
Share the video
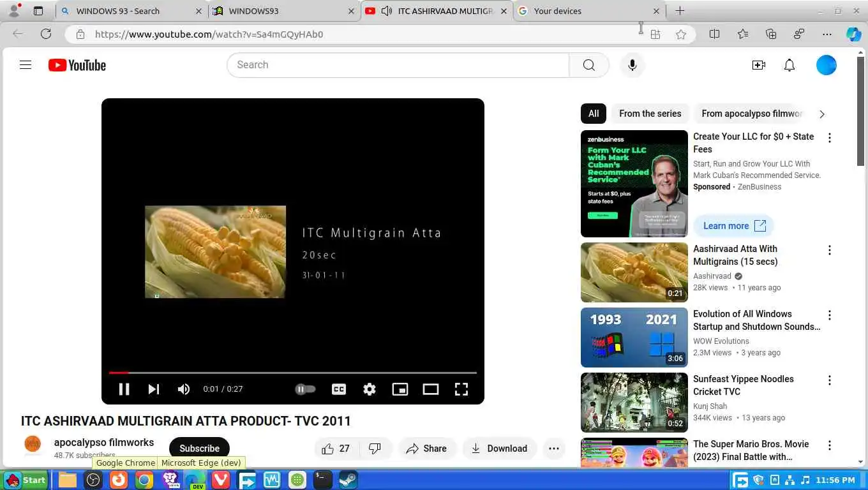coord(427,449)
